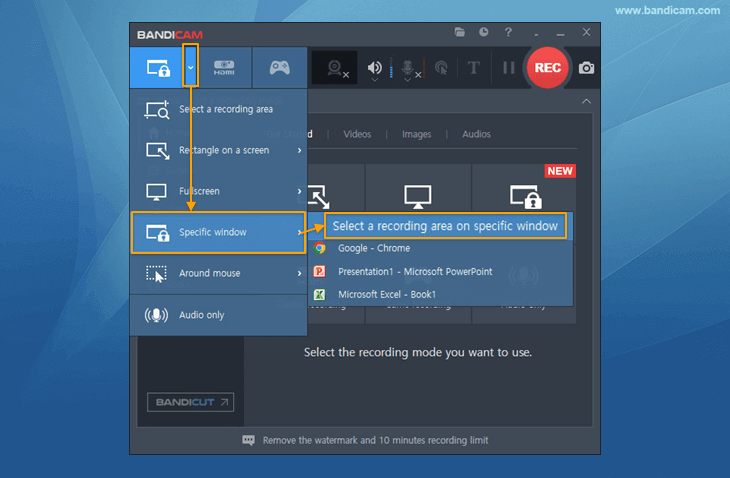730x478 pixels.
Task: Choose Select a recording area on specific window
Action: pos(445,226)
